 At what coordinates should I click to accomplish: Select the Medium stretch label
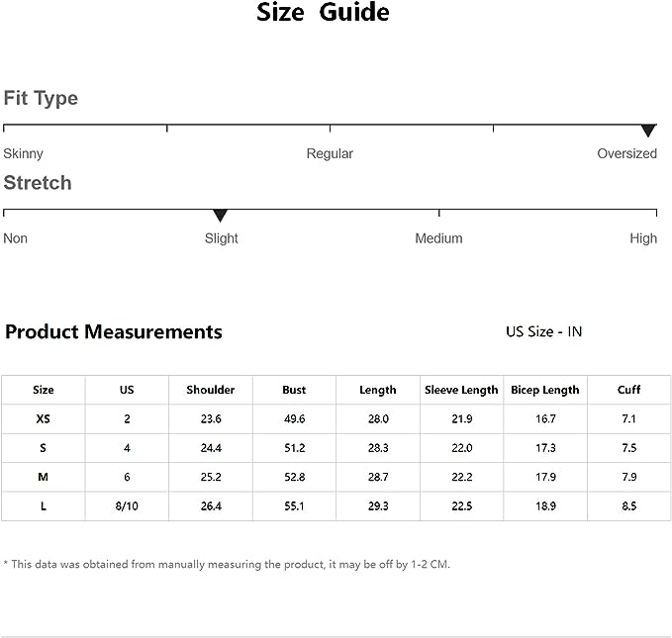[x=438, y=238]
